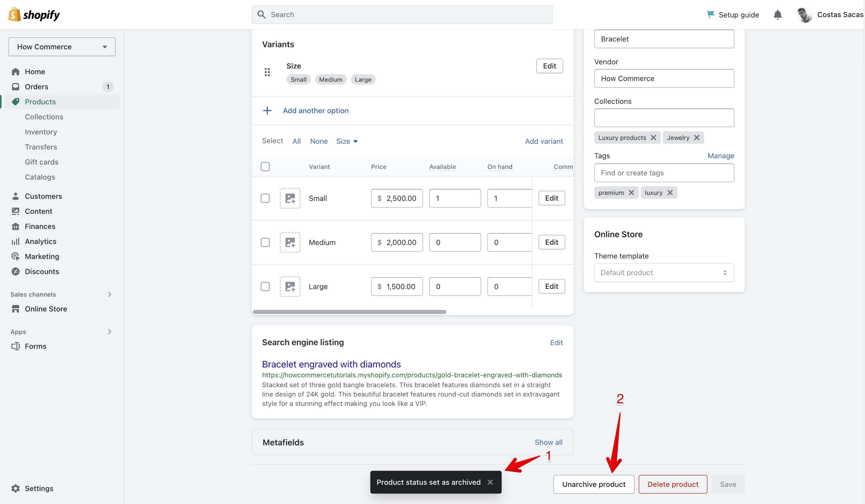Click the Online Store shop icon
This screenshot has width=865, height=504.
[15, 309]
